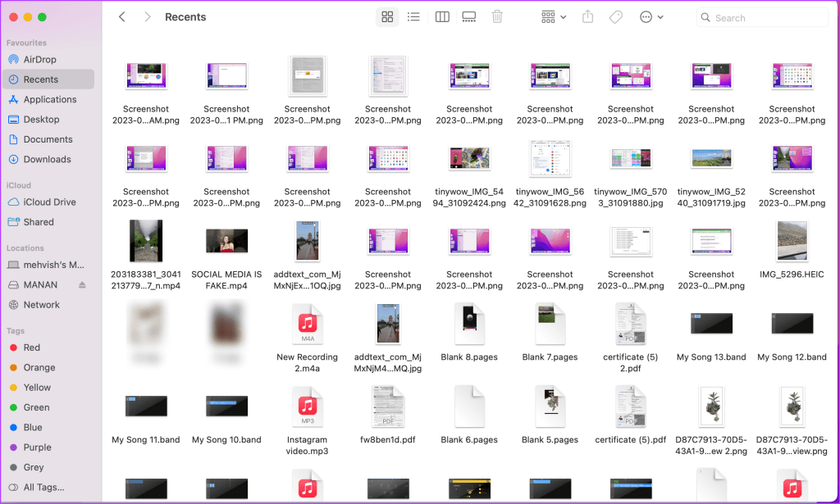The image size is (840, 504).
Task: Go back with the left chevron
Action: (122, 17)
